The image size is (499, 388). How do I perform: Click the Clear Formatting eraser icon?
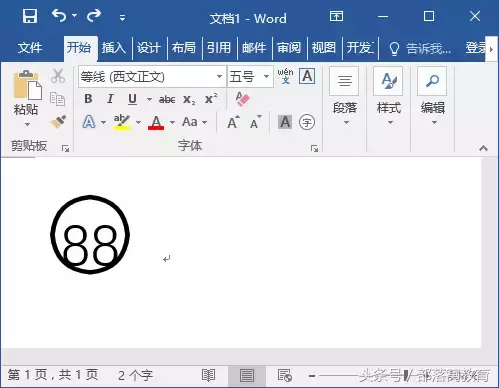click(x=242, y=99)
